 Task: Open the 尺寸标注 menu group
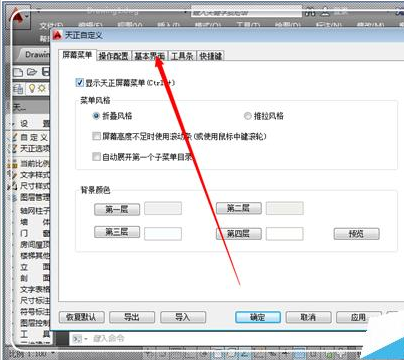34,300
